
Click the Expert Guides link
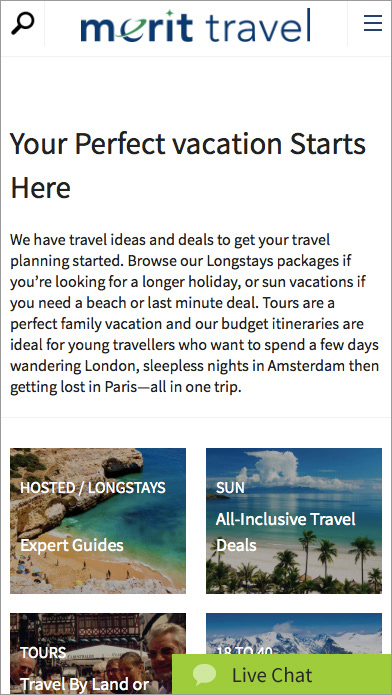72,545
